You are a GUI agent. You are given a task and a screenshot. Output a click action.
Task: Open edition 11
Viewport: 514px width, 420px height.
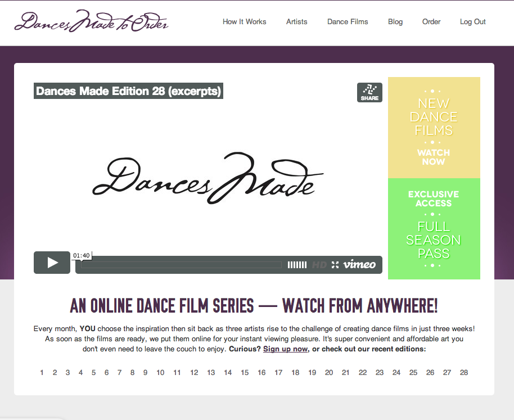[x=177, y=373]
